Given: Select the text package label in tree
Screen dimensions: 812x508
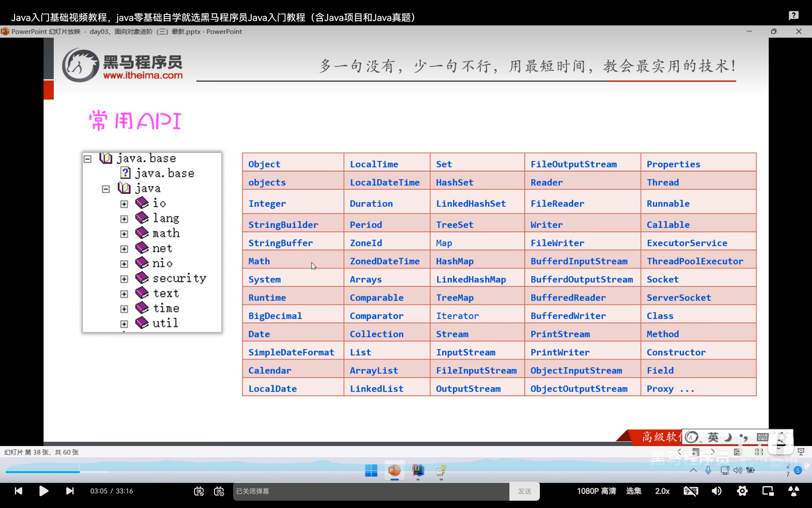Looking at the screenshot, I should point(166,293).
